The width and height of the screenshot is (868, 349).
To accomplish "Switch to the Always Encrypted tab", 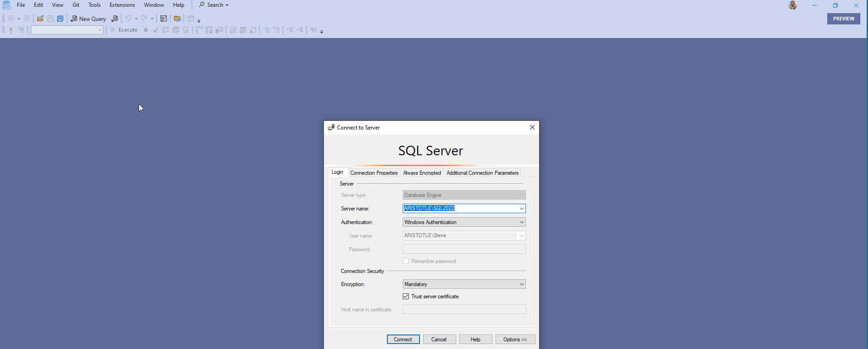I will coord(422,173).
